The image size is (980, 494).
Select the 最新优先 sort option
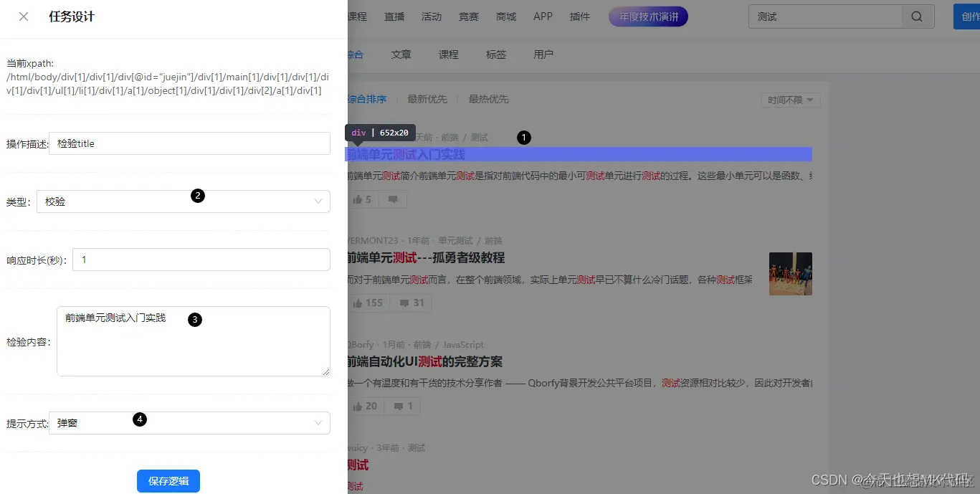[427, 99]
